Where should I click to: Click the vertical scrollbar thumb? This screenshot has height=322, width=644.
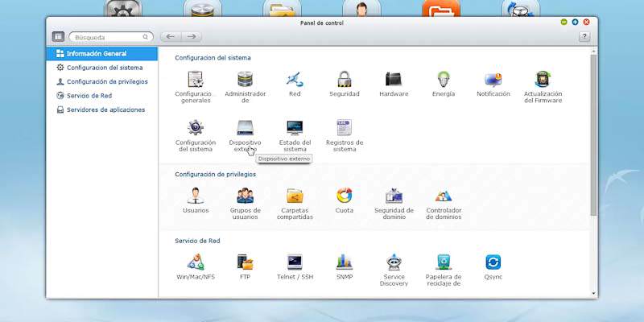[x=593, y=134]
